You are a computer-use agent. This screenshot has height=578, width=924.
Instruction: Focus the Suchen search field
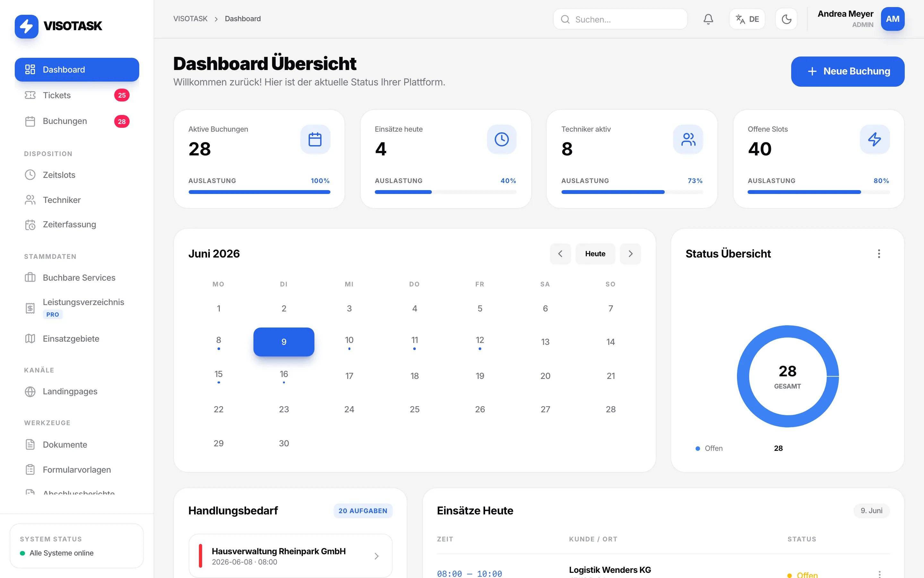click(620, 20)
